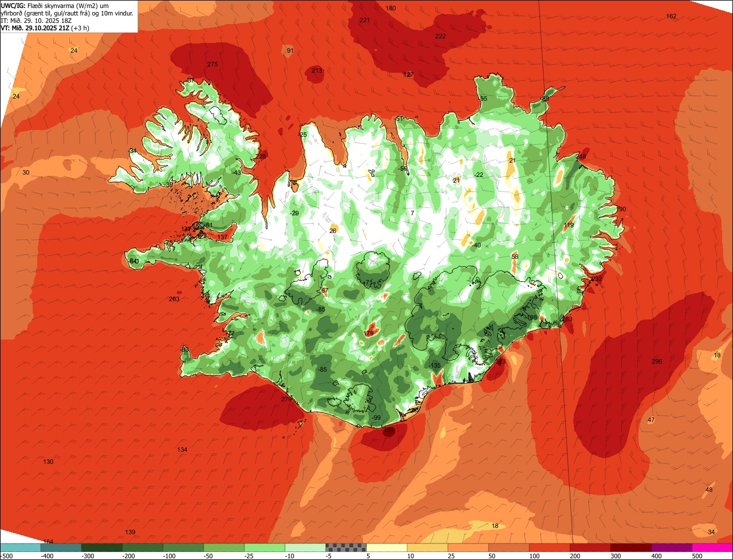Image resolution: width=733 pixels, height=560 pixels.
Task: Select the 134 value southwest of Iceland
Action: click(182, 449)
